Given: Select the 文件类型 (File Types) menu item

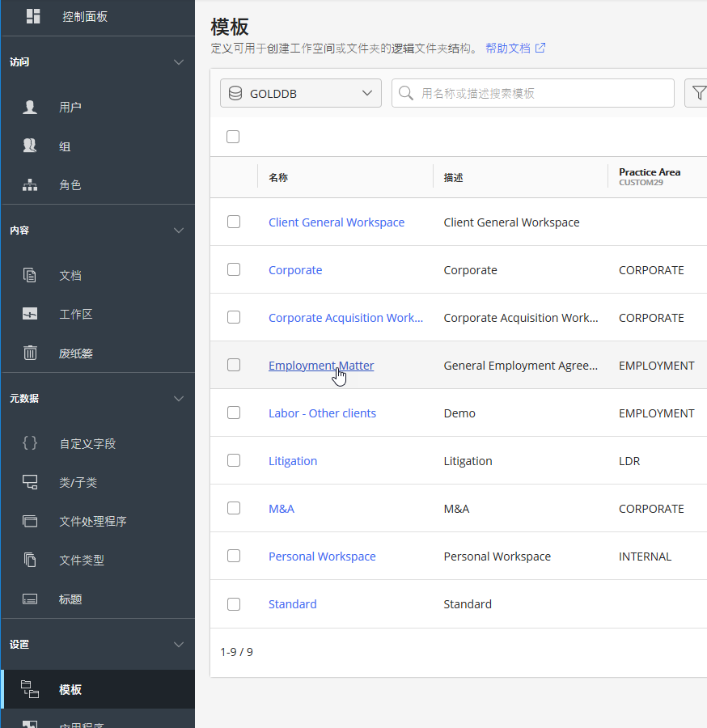Looking at the screenshot, I should tap(81, 560).
